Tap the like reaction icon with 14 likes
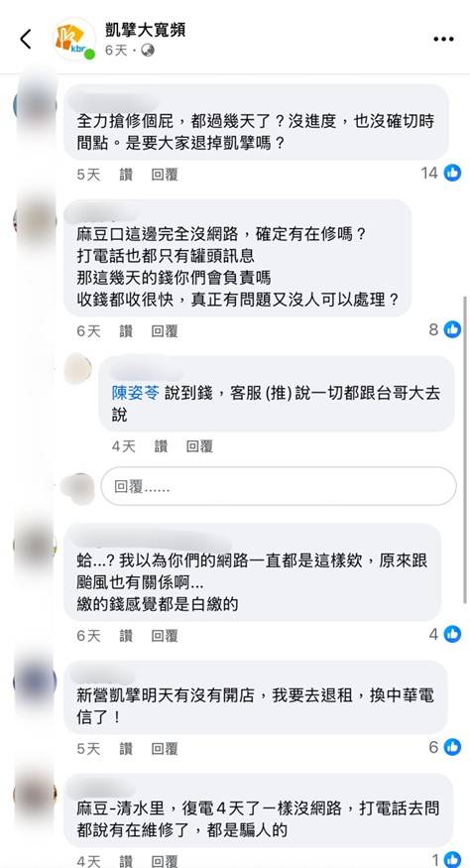 452,173
